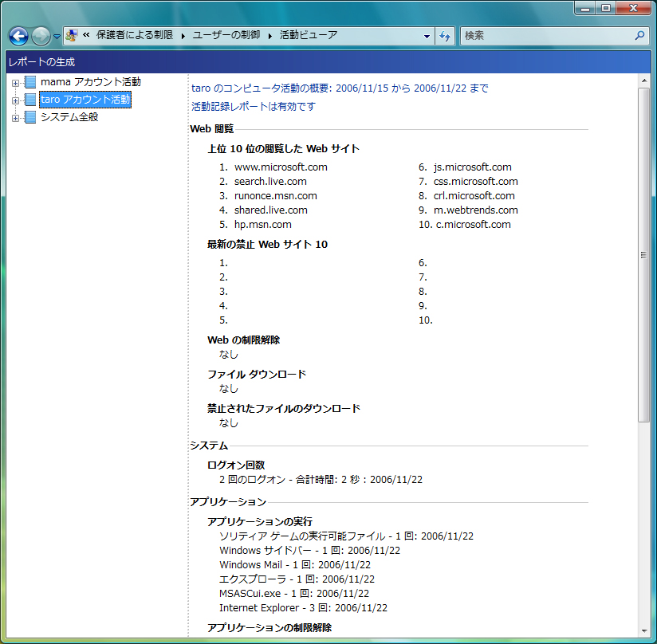Click Windows Mail entry
The height and width of the screenshot is (644, 657).
295,565
